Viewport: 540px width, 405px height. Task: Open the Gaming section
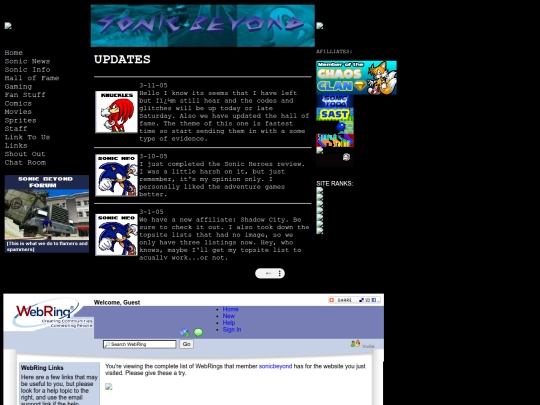18,86
